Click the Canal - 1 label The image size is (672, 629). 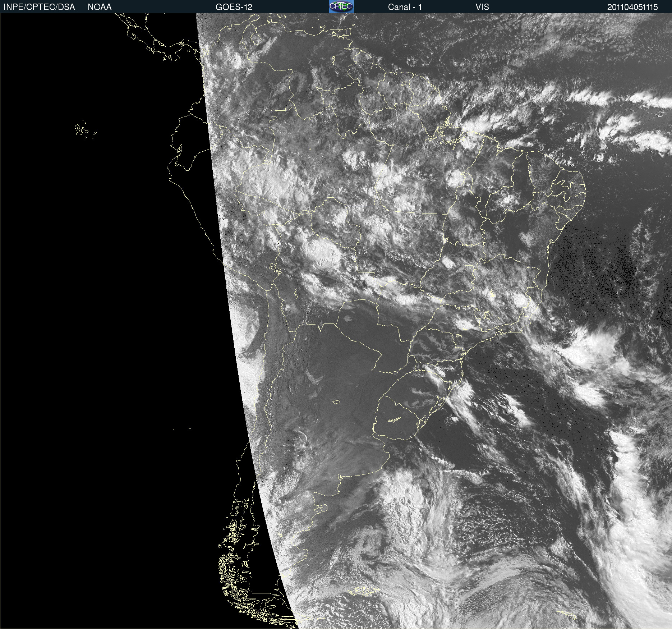click(405, 7)
